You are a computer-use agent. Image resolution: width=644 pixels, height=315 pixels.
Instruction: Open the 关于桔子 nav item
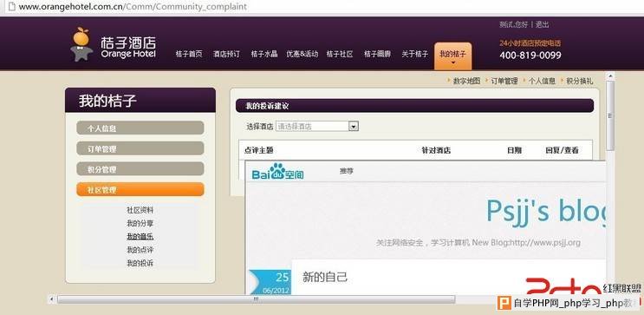click(415, 54)
